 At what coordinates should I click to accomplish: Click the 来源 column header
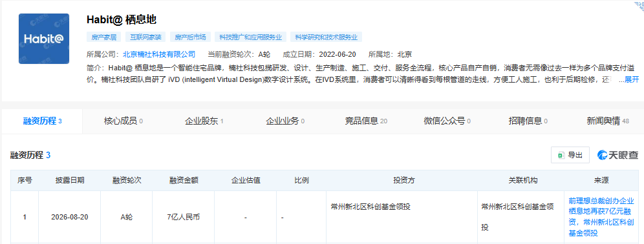(x=601, y=181)
